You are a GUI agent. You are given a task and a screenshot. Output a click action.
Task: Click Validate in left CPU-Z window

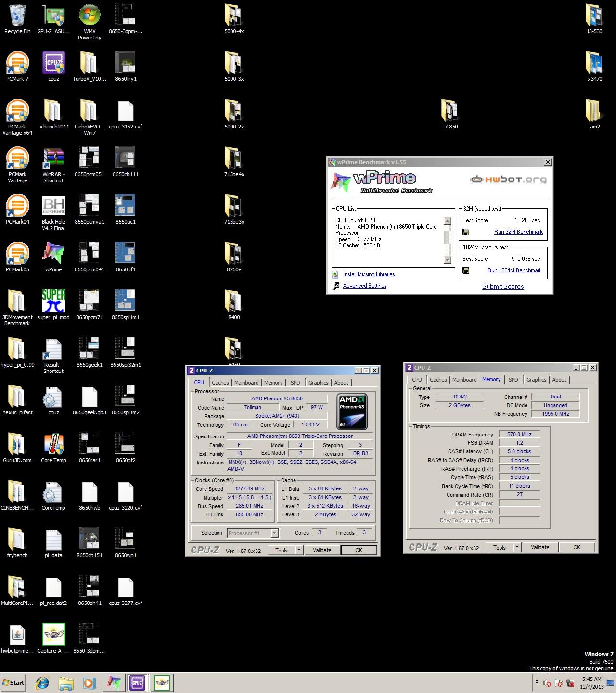(x=322, y=550)
